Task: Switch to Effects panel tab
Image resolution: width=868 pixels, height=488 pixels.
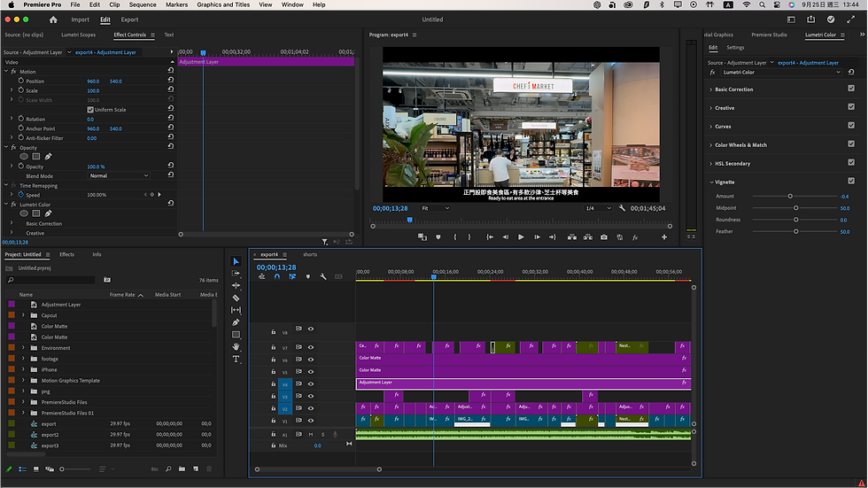Action: pyautogui.click(x=67, y=254)
